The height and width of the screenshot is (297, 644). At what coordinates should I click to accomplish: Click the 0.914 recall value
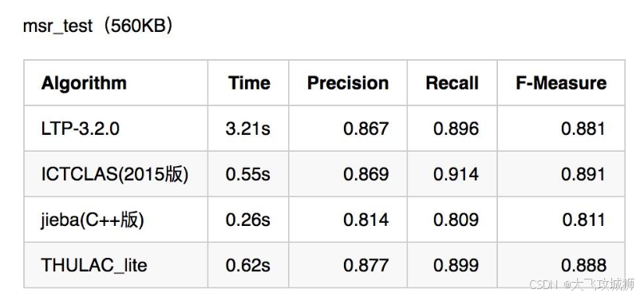coord(456,175)
